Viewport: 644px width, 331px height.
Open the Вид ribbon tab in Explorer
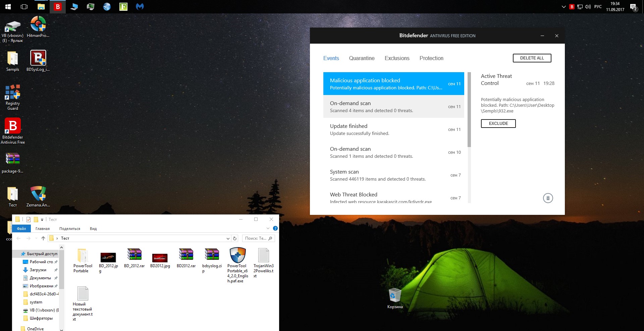click(93, 229)
